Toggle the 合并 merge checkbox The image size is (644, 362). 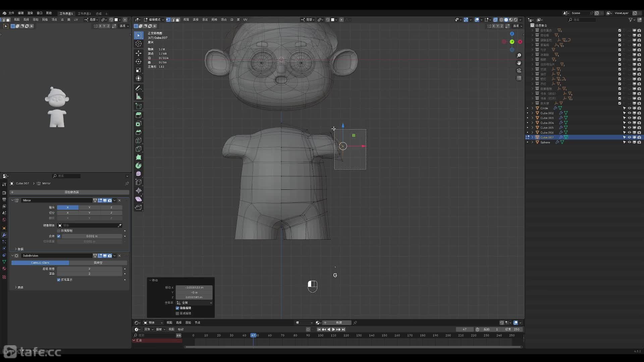coord(59,236)
